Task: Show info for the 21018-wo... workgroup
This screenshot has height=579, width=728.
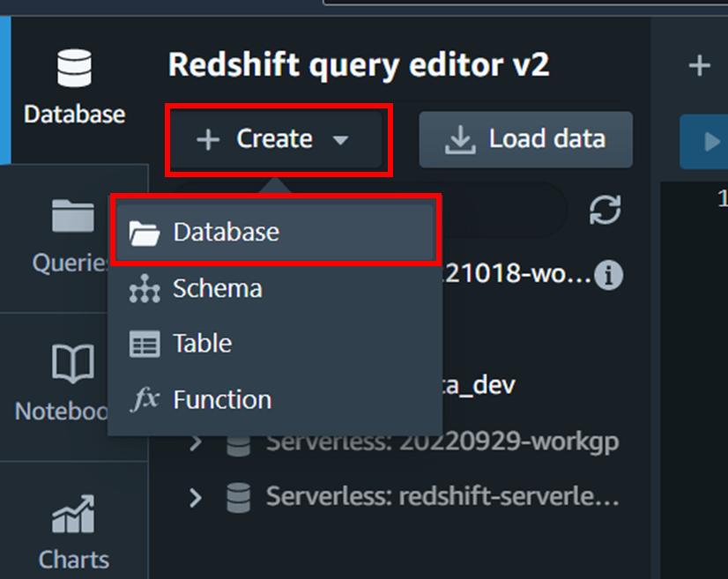Action: pyautogui.click(x=609, y=274)
